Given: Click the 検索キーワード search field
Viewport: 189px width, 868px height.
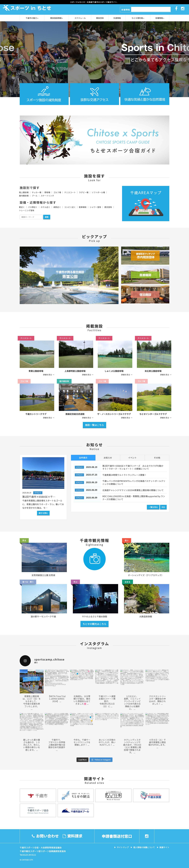Looking at the screenshot, I should pyautogui.click(x=31, y=217).
